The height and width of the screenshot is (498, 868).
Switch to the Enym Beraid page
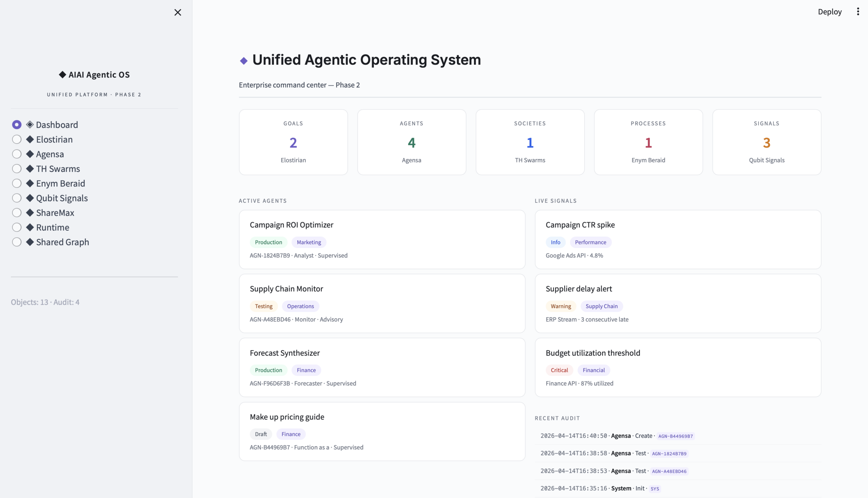click(17, 183)
